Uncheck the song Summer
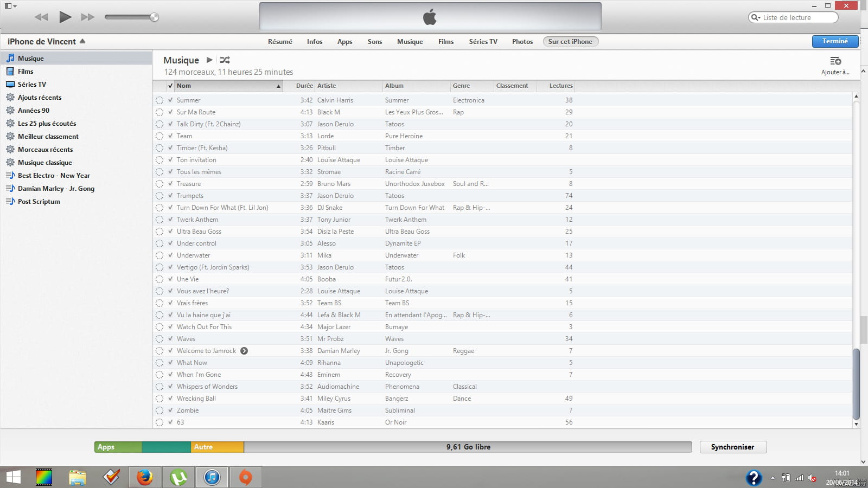This screenshot has height=488, width=868. (x=170, y=100)
